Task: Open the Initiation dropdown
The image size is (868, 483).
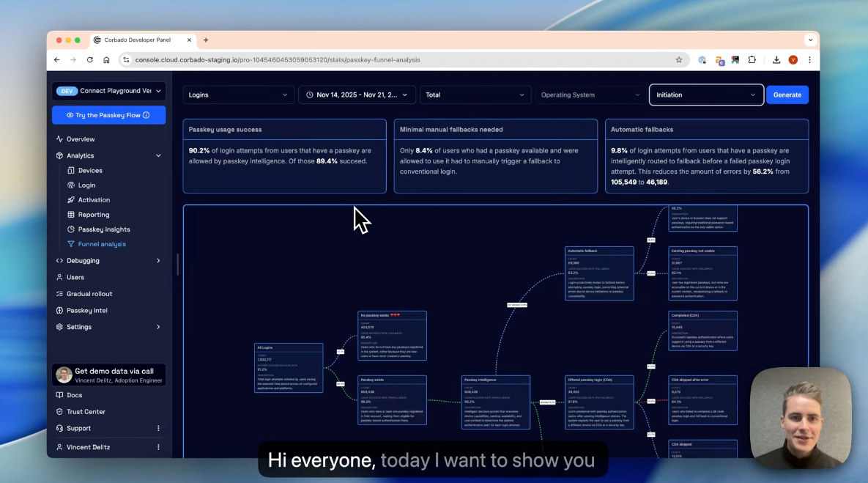Action: (x=705, y=95)
